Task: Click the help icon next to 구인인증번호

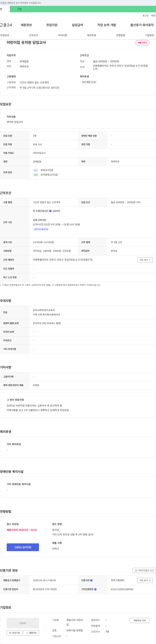Action: click(95, 589)
